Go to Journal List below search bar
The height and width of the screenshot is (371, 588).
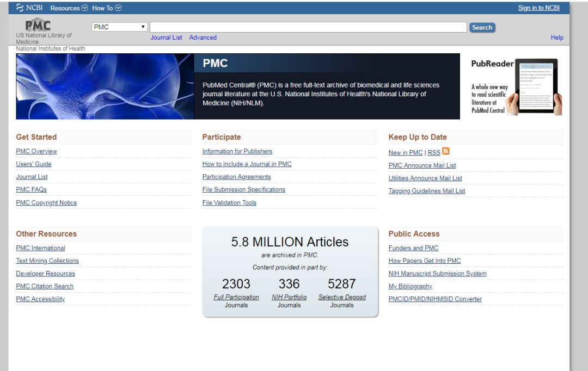click(166, 38)
